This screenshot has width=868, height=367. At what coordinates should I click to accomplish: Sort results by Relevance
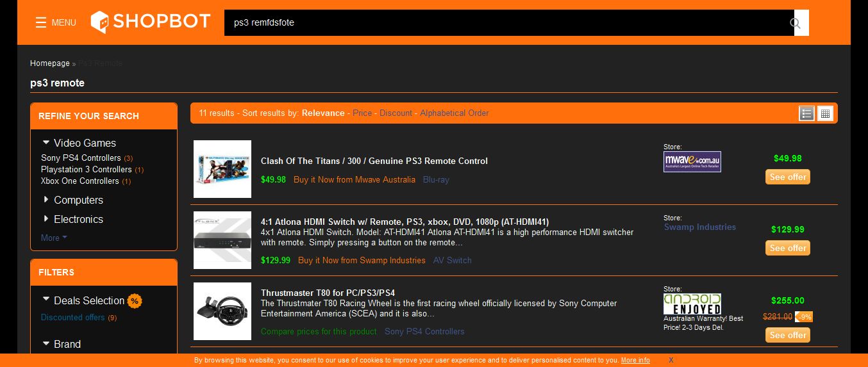click(323, 113)
